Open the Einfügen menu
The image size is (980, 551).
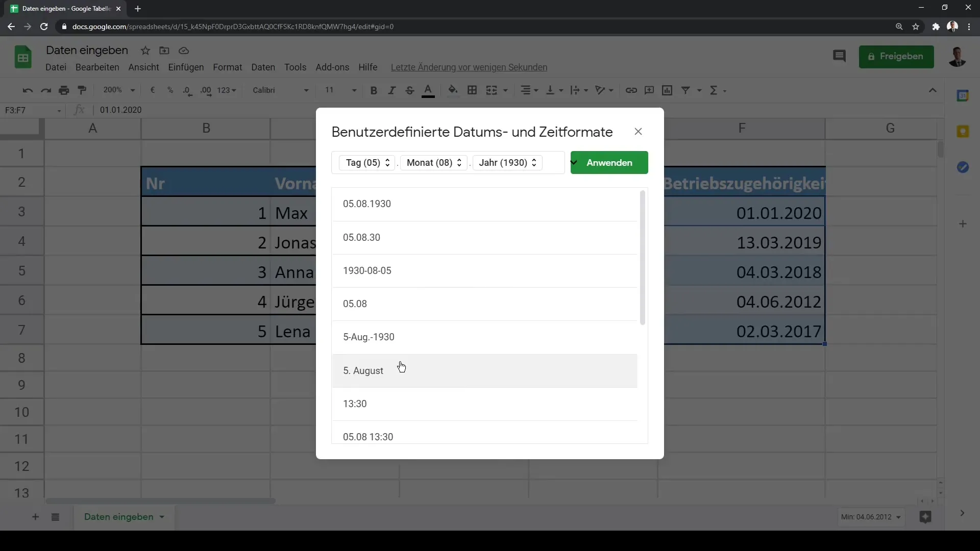tap(186, 67)
